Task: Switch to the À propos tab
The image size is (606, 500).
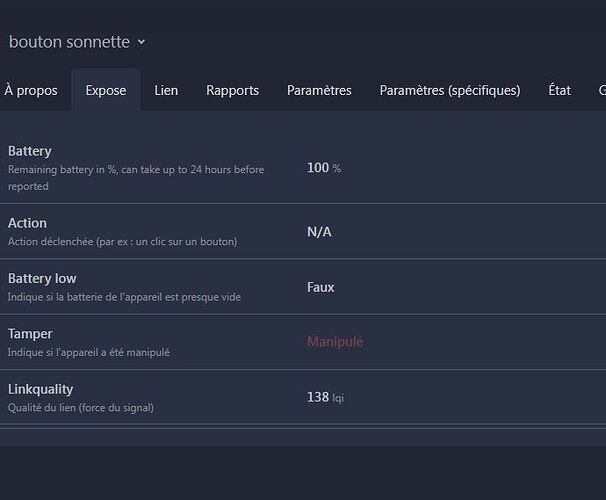Action: coord(31,90)
